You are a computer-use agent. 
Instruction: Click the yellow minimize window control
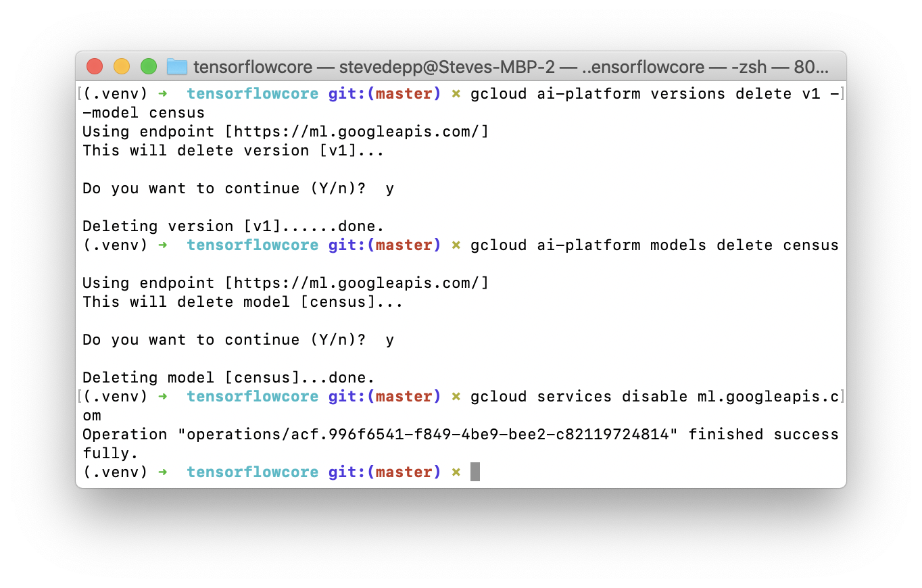click(x=121, y=67)
